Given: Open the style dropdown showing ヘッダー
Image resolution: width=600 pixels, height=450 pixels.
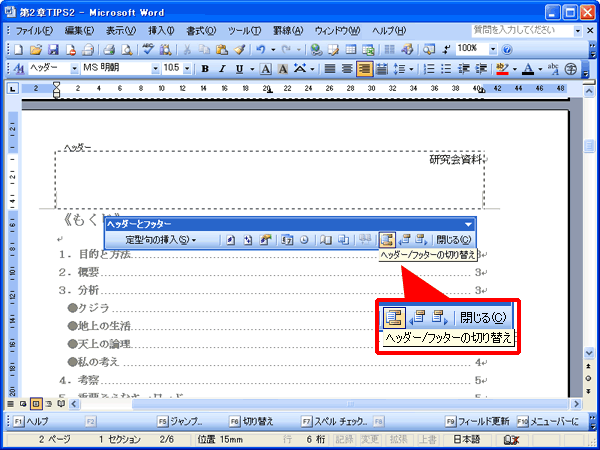Looking at the screenshot, I should [x=75, y=69].
